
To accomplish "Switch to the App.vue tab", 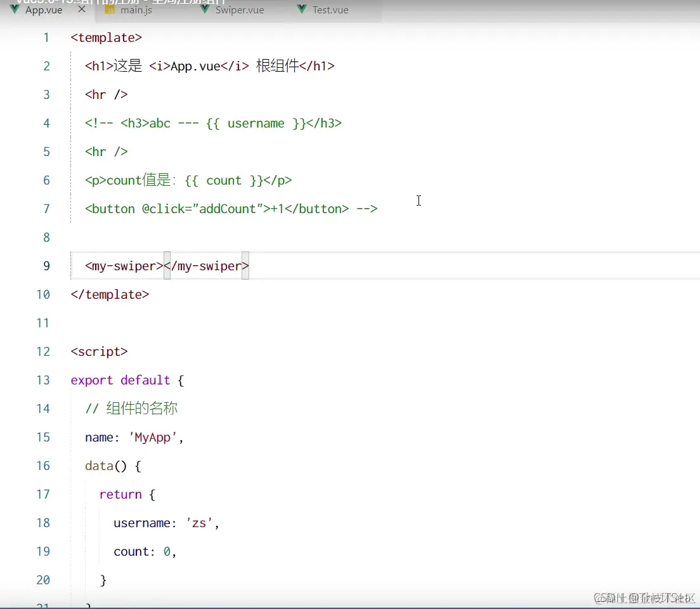I will pos(43,10).
